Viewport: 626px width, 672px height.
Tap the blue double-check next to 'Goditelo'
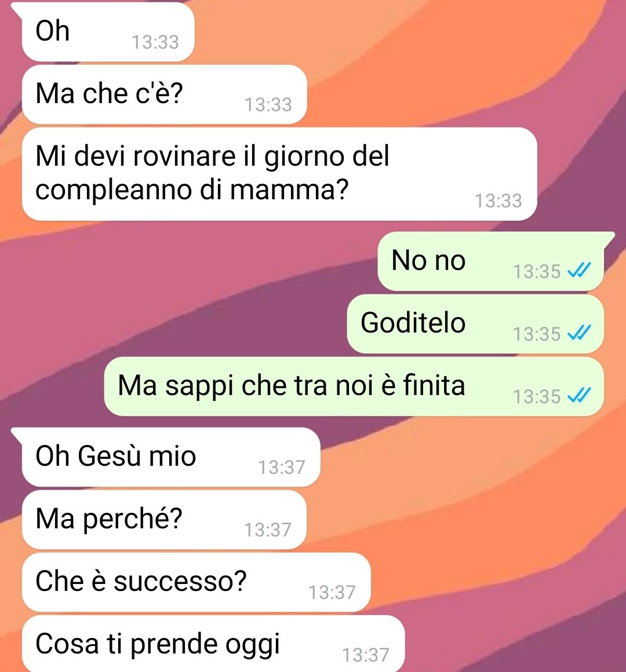(x=579, y=333)
